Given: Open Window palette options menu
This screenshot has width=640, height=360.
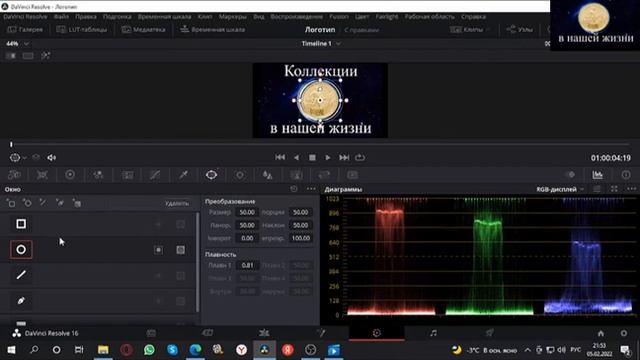Looking at the screenshot, I should tap(311, 189).
